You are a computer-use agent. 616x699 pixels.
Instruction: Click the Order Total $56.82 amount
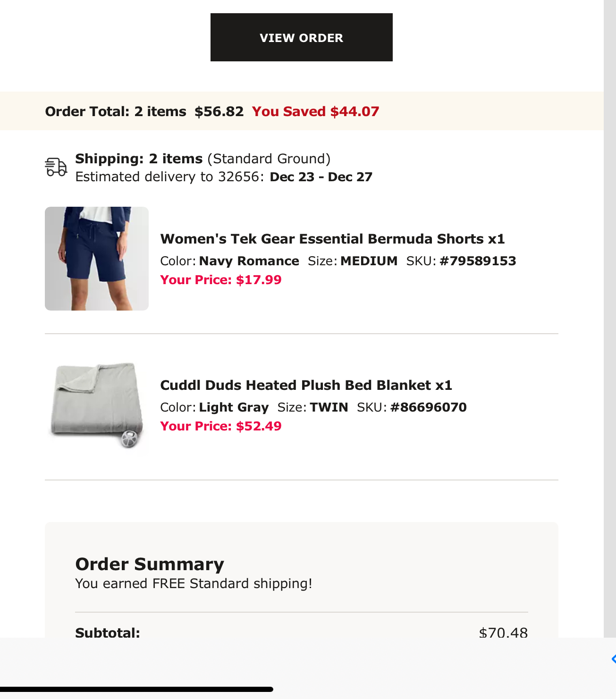click(219, 111)
